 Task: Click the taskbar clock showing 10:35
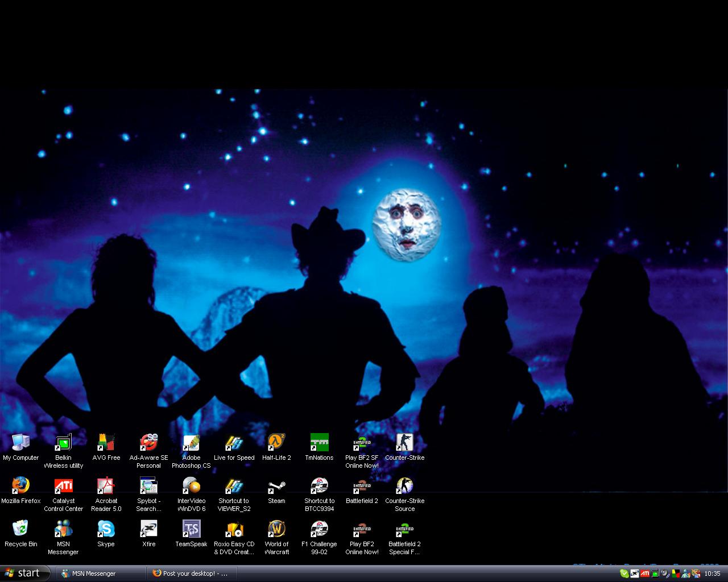pyautogui.click(x=712, y=573)
